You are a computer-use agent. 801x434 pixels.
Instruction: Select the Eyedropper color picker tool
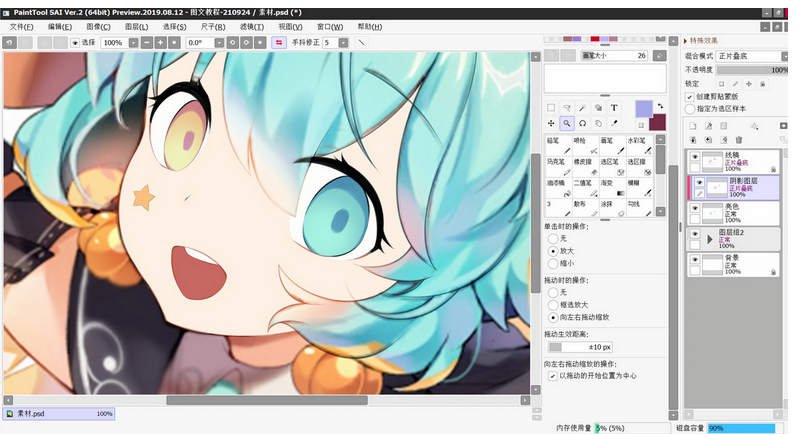coord(614,123)
